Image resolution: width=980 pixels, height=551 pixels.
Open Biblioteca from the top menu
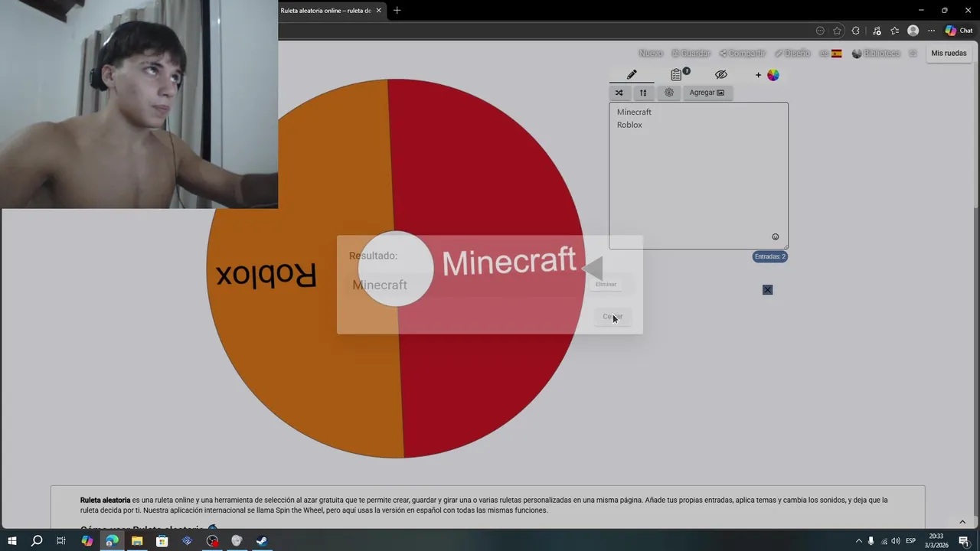click(x=876, y=54)
